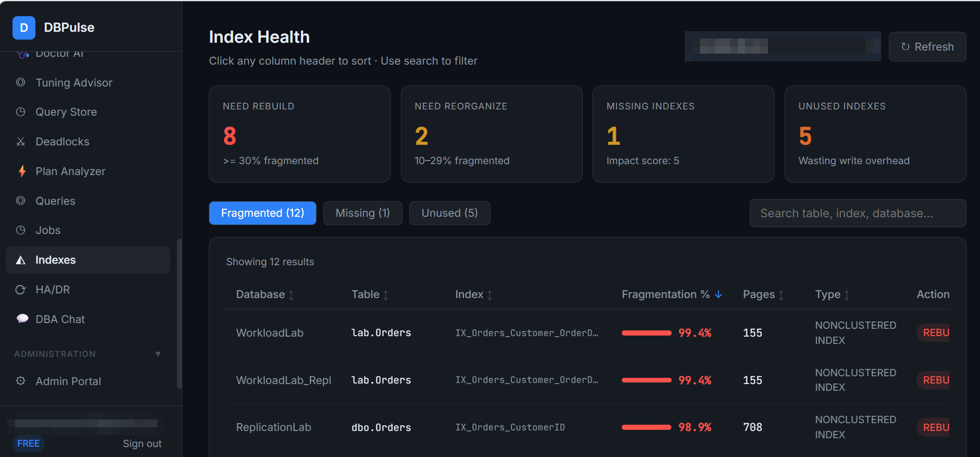Select the Need Reorganize summary card
The height and width of the screenshot is (457, 980).
(492, 134)
